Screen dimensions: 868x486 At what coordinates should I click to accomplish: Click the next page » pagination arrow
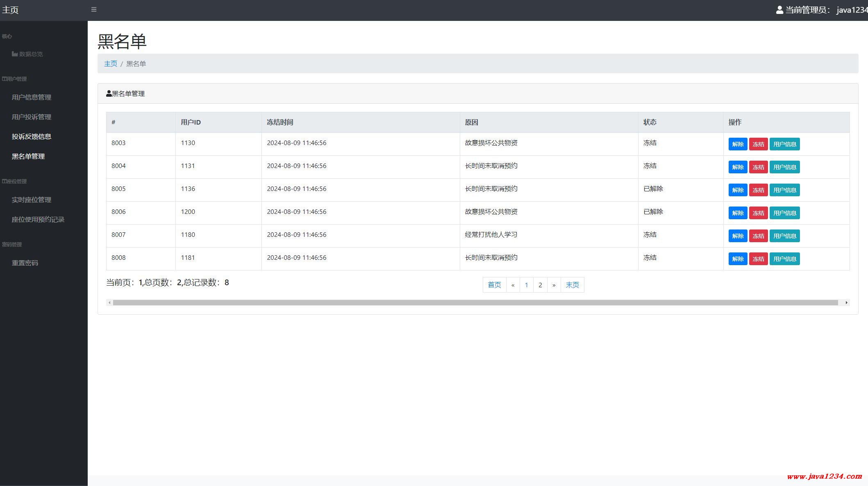tap(554, 285)
